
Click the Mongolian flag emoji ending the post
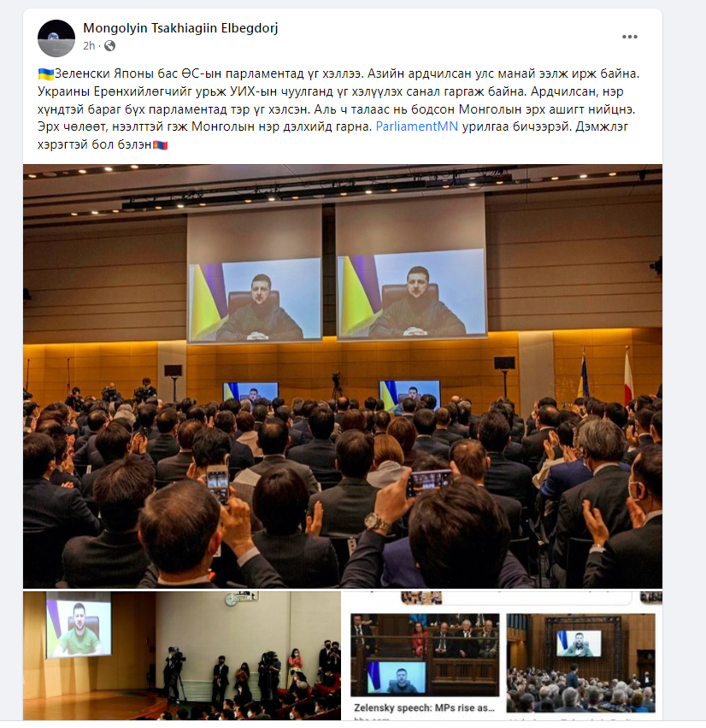(160, 145)
